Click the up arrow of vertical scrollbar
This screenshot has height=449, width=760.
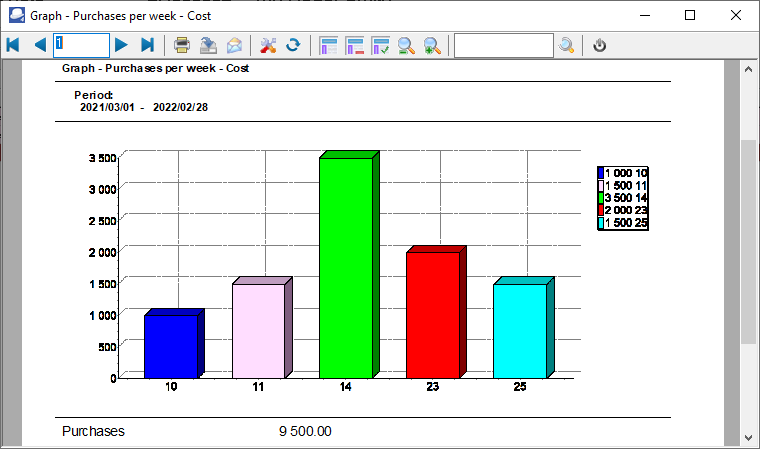point(748,69)
